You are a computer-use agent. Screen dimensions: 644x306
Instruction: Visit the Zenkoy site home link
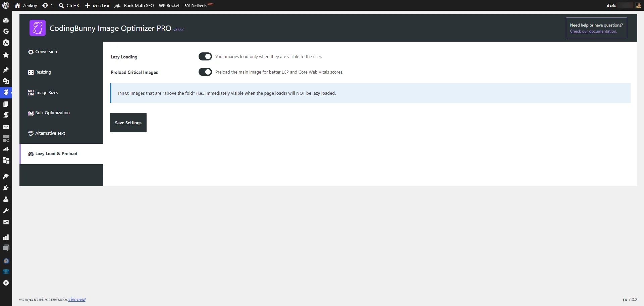pos(26,5)
